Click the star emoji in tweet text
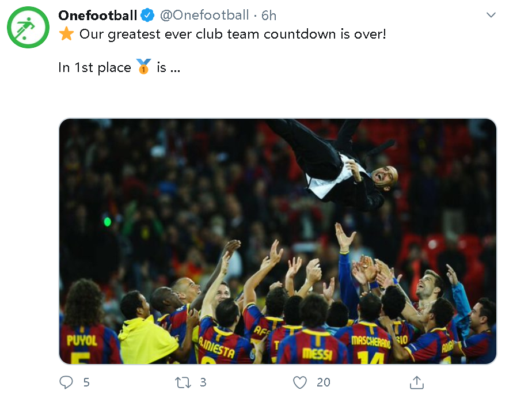The height and width of the screenshot is (398, 532). pos(67,34)
